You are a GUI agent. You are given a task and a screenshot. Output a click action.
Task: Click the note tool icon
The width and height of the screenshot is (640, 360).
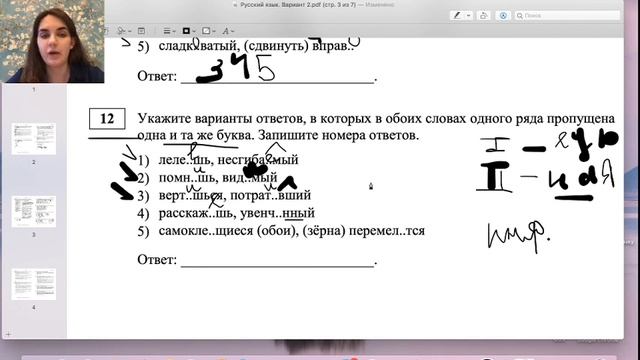click(x=141, y=31)
